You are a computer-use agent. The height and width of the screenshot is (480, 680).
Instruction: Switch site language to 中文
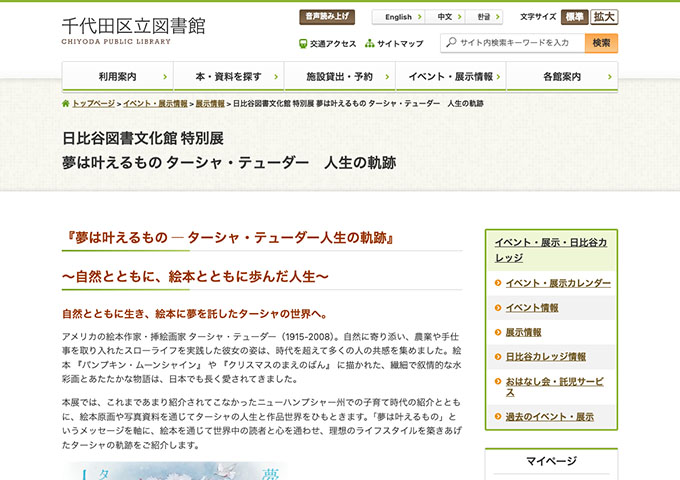click(x=445, y=17)
